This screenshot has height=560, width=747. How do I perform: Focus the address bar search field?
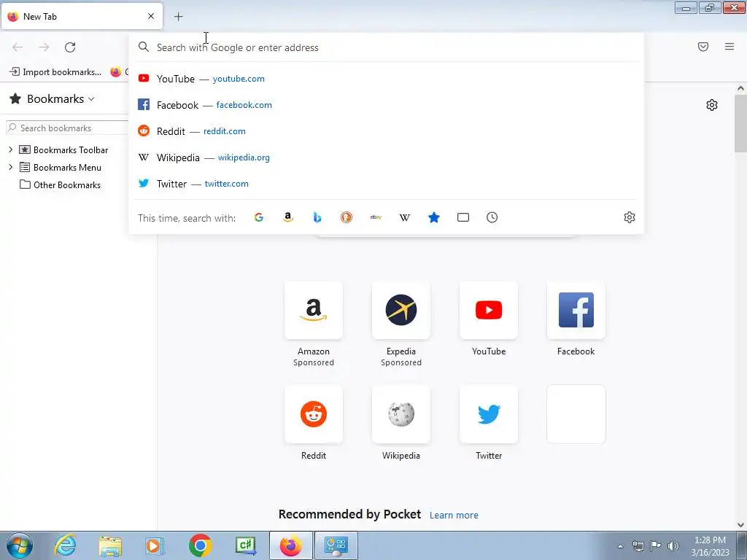click(386, 47)
